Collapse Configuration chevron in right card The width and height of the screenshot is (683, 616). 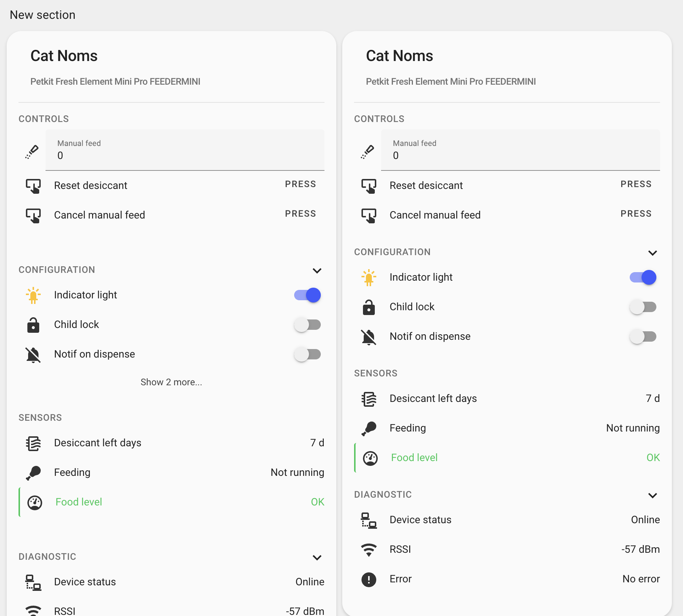(653, 253)
